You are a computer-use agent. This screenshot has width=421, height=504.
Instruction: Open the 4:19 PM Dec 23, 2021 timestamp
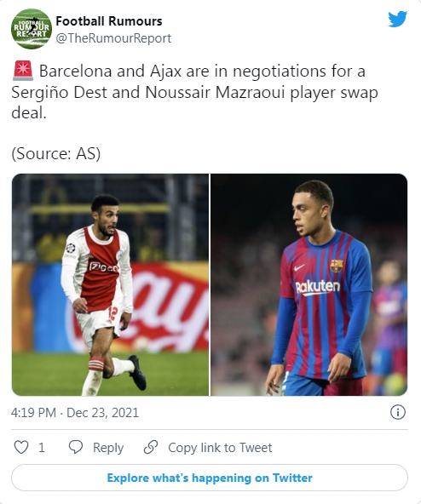click(75, 413)
